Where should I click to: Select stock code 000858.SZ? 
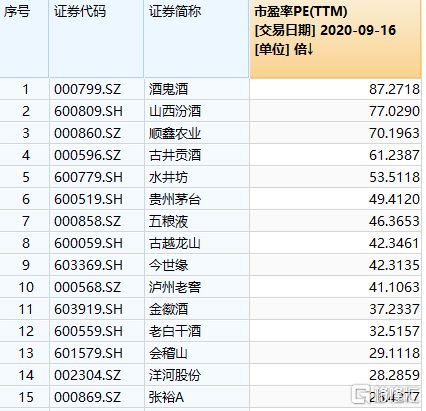coord(87,221)
